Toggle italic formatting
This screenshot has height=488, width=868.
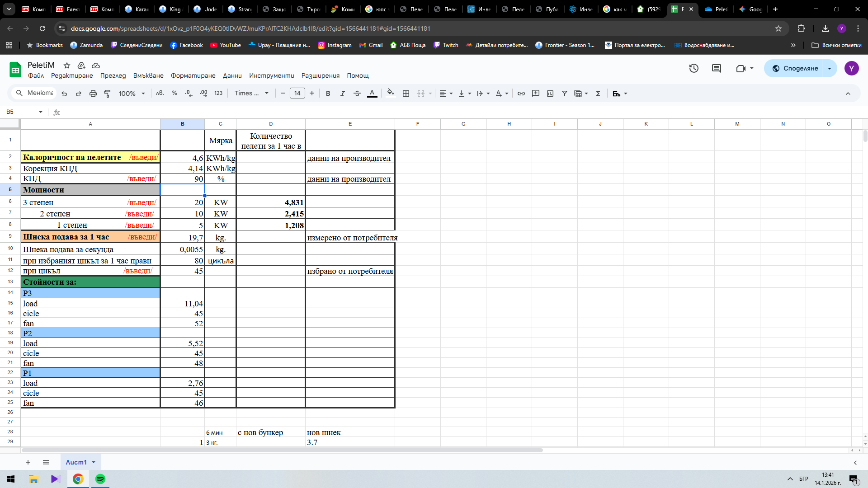point(342,94)
